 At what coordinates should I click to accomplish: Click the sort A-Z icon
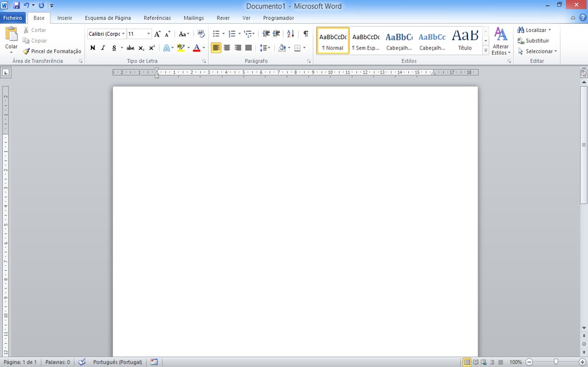click(x=291, y=34)
